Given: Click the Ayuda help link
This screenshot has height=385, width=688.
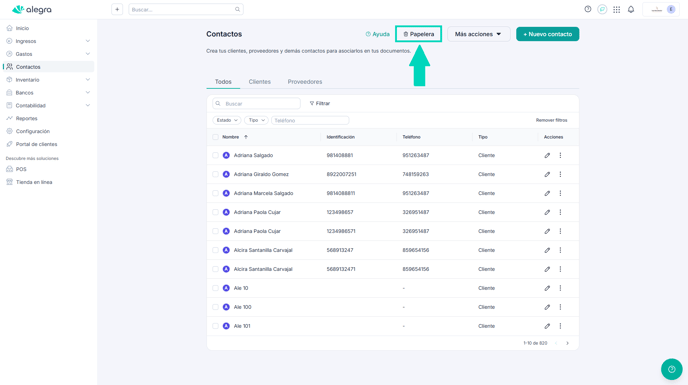Looking at the screenshot, I should 377,34.
